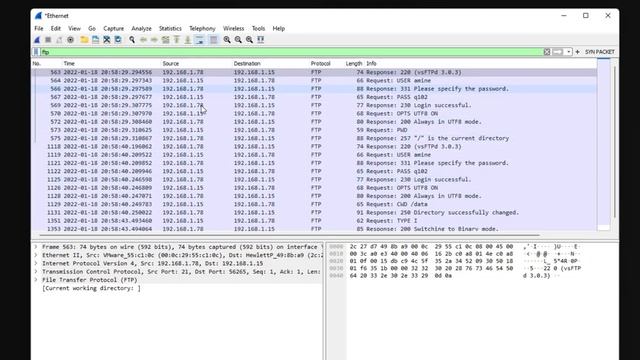Reload this capture file

tap(118, 40)
